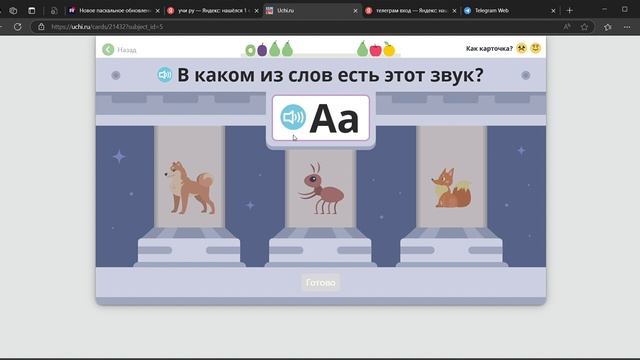Click the large Аа letters
Image resolution: width=640 pixels, height=360 pixels.
tap(334, 118)
